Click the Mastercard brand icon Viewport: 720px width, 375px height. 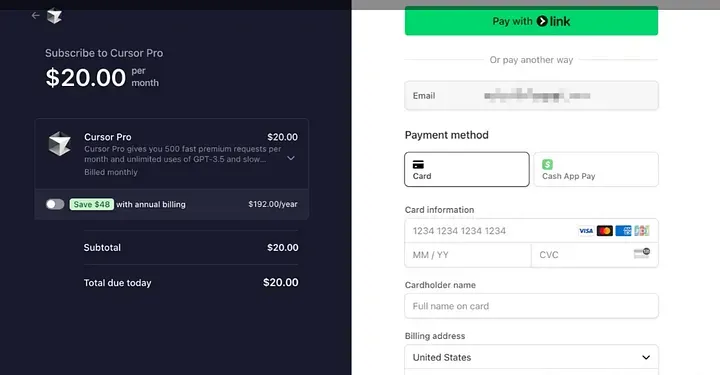point(605,231)
